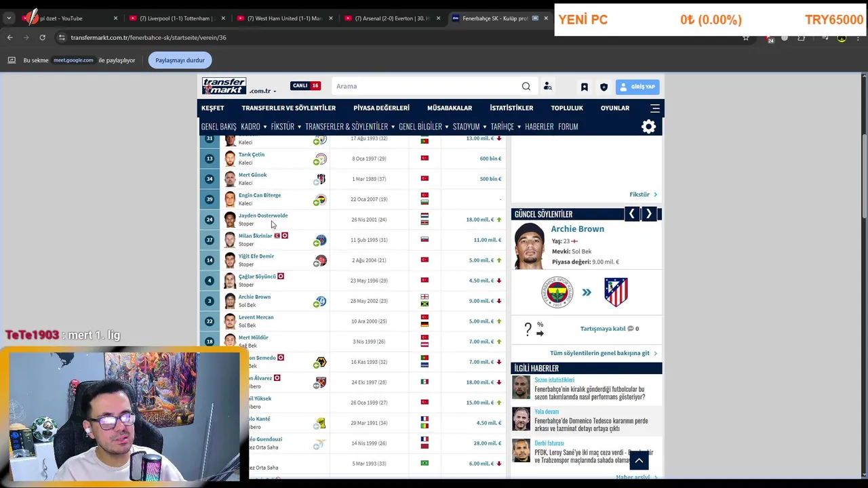Click the Transfermarkt logo
This screenshot has height=488, width=868.
[224, 85]
